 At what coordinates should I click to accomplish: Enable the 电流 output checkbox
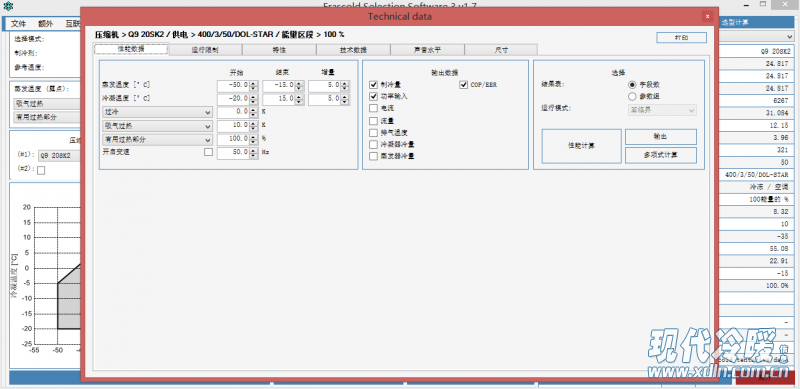[x=373, y=108]
